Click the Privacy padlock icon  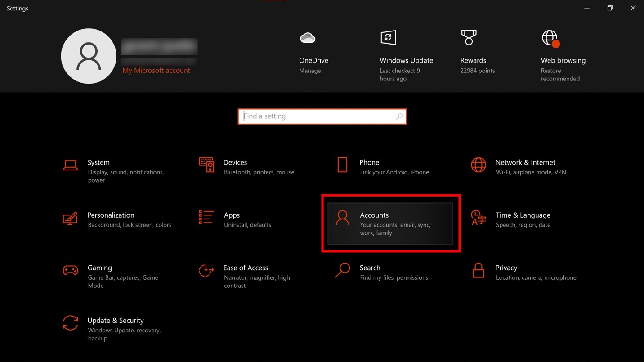[478, 270]
